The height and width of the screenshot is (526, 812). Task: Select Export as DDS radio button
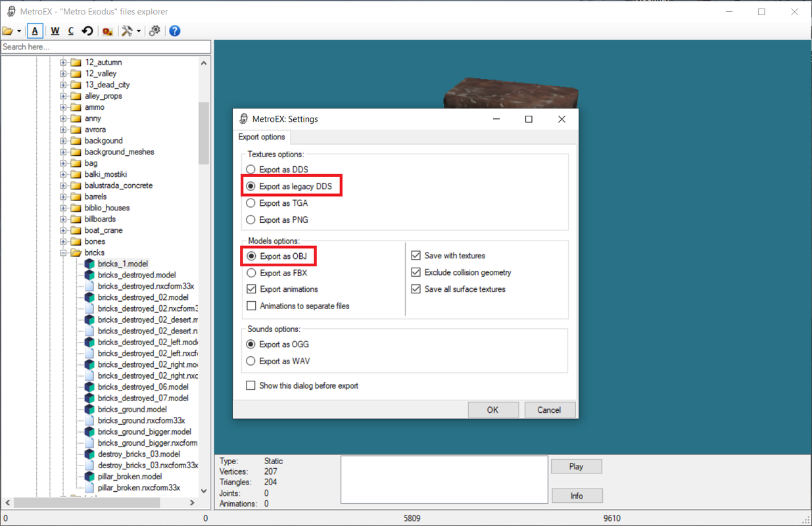point(251,170)
